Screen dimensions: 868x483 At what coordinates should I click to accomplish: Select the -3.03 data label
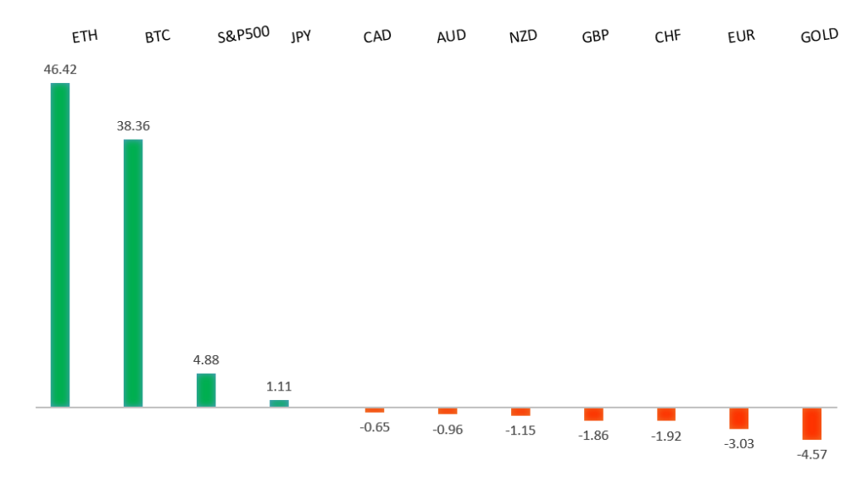pyautogui.click(x=739, y=442)
